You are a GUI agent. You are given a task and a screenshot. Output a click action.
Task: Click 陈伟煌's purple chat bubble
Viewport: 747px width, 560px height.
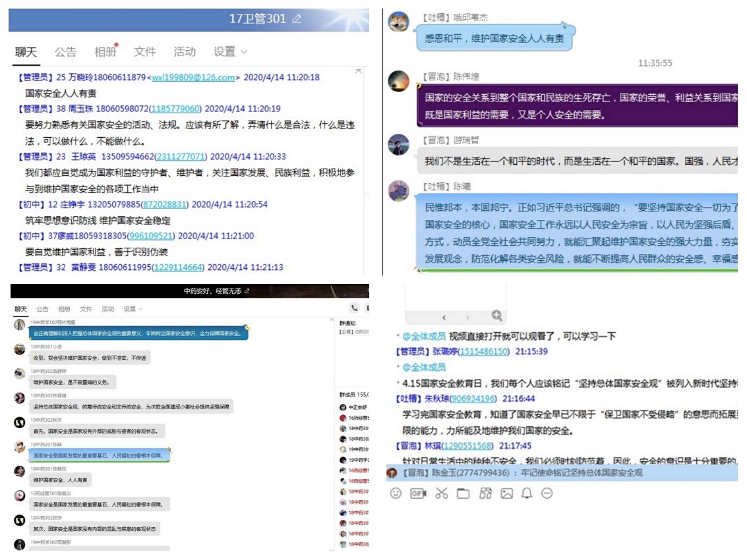coord(580,106)
